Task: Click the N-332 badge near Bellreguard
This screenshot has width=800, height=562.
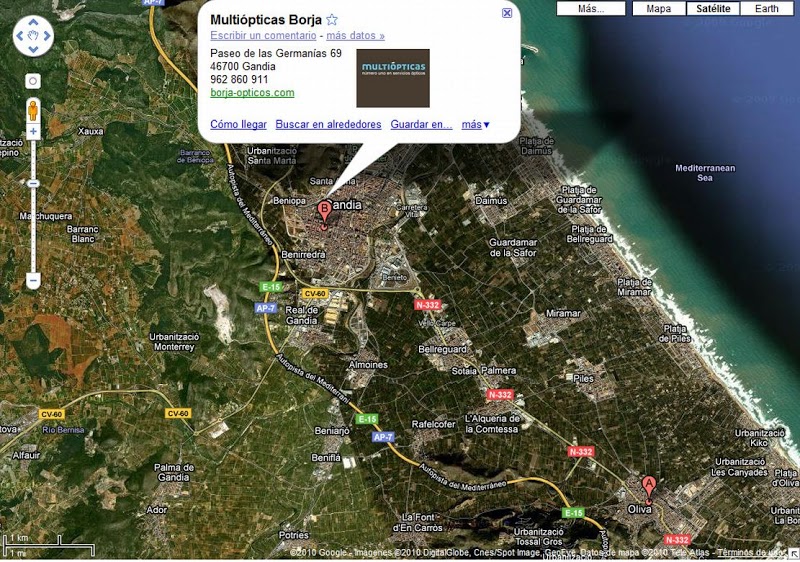Action: [428, 305]
